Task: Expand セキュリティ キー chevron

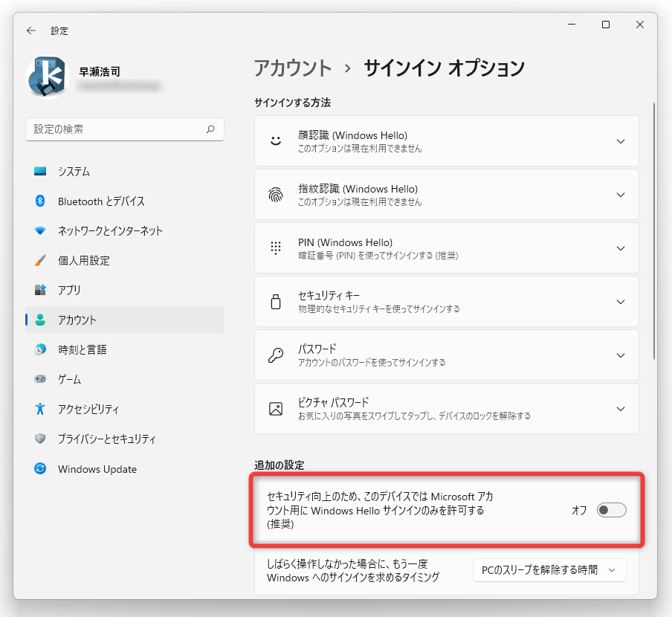Action: 621,302
